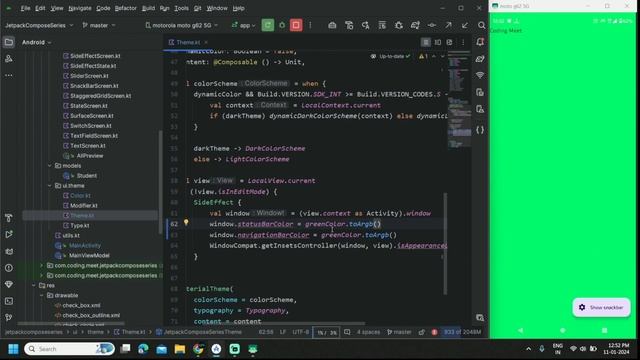The width and height of the screenshot is (640, 360).
Task: Click the Build hammer icon in left sidebar
Action: [x=9, y=218]
